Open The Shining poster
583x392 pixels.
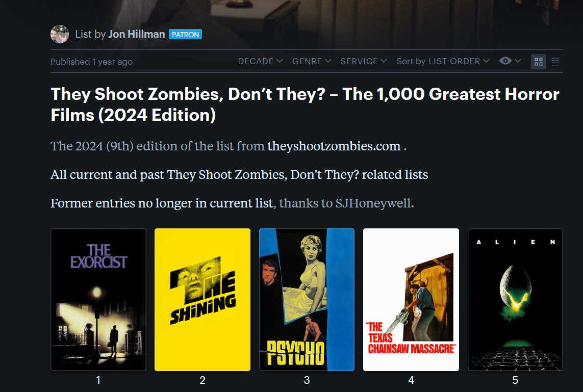coord(202,300)
